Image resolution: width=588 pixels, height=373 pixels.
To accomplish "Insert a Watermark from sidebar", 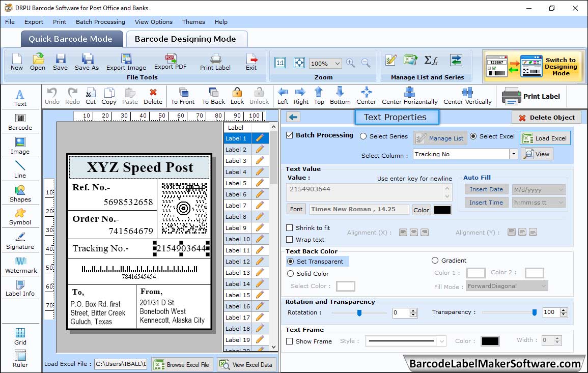I will 21,265.
